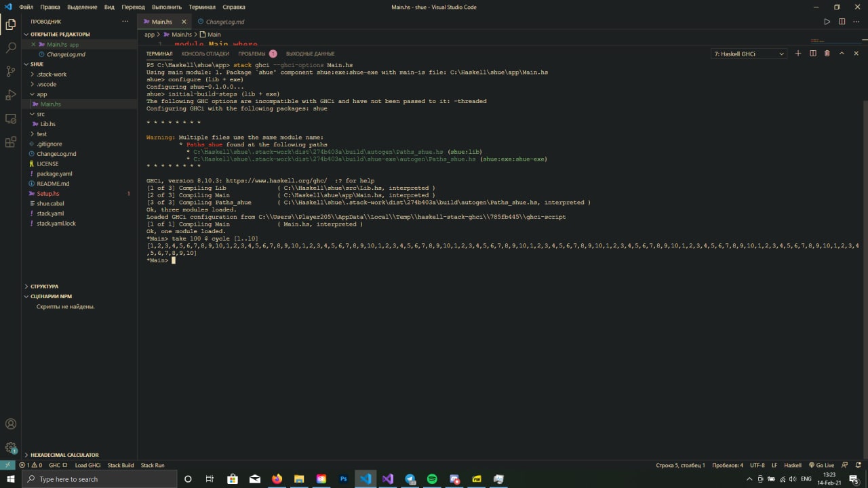Open the terminal selector dropdown Haskell GHCi

[749, 54]
